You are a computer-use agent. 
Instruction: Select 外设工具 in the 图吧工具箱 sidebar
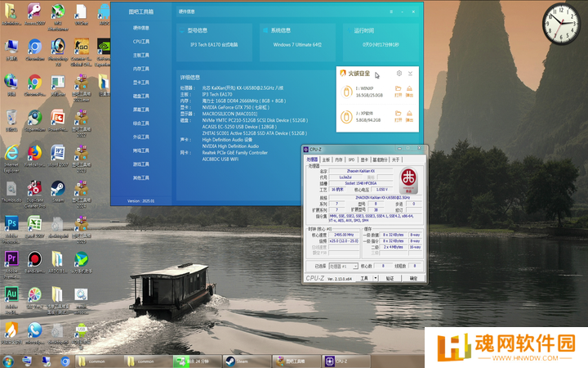(x=141, y=137)
